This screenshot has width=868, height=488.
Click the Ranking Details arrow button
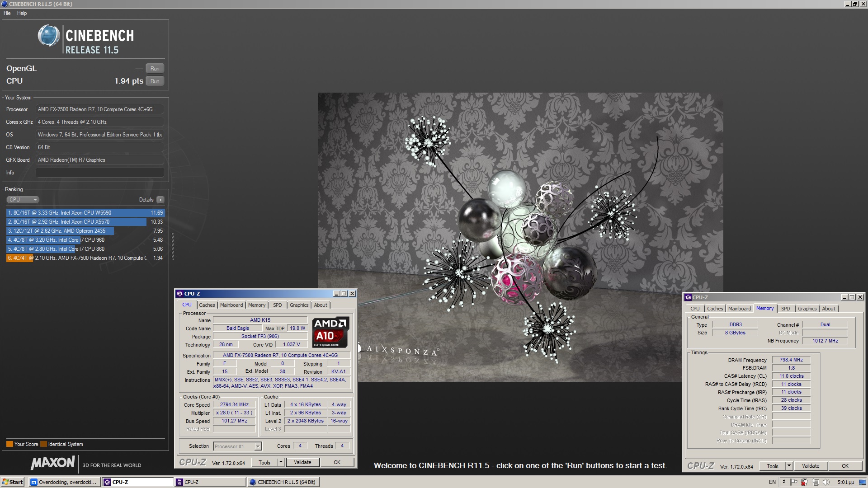tap(160, 200)
